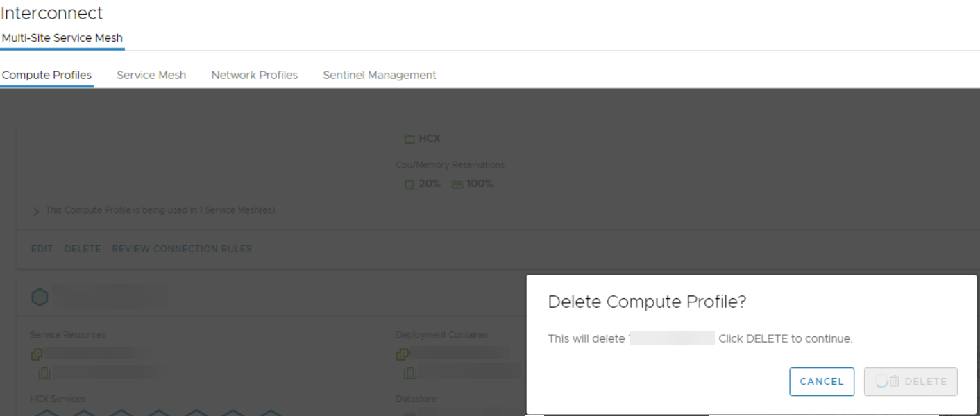Click the CANCEL button in the dialog

click(x=821, y=381)
